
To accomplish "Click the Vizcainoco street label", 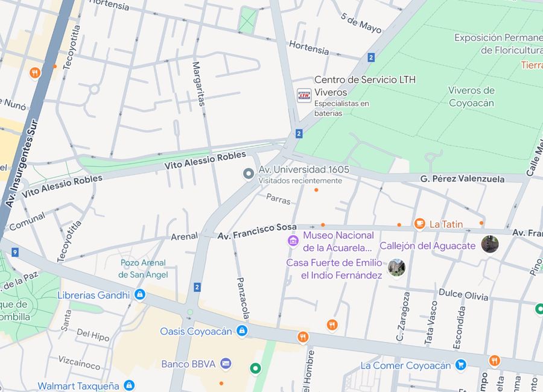I will click(x=79, y=362).
